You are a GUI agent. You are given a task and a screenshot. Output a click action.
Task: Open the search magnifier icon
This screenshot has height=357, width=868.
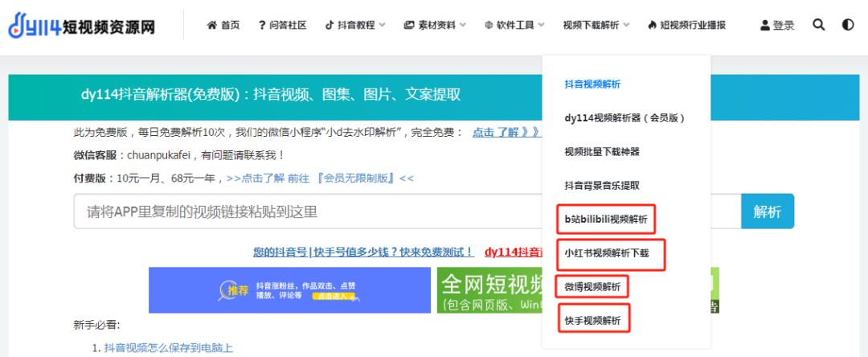tap(818, 25)
